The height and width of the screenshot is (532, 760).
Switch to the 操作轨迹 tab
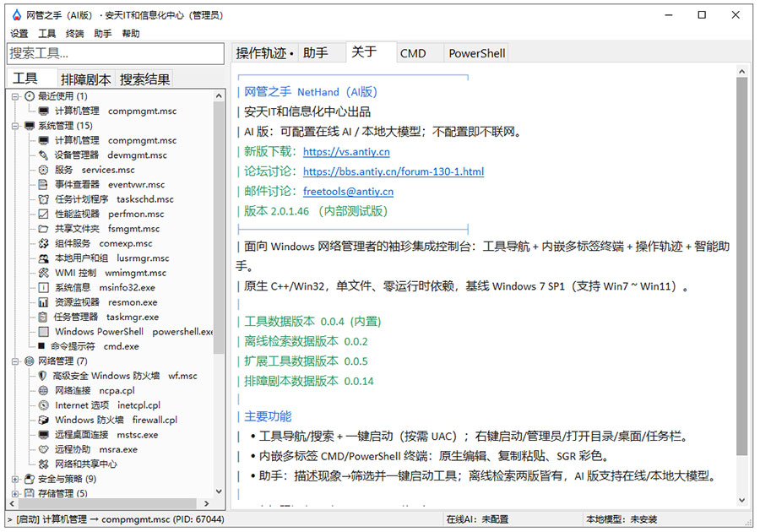point(264,53)
